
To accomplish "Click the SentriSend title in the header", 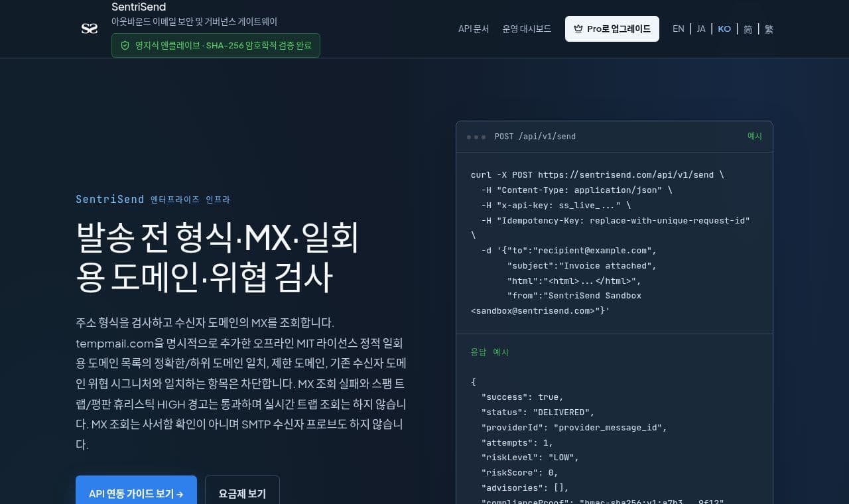I will (139, 7).
